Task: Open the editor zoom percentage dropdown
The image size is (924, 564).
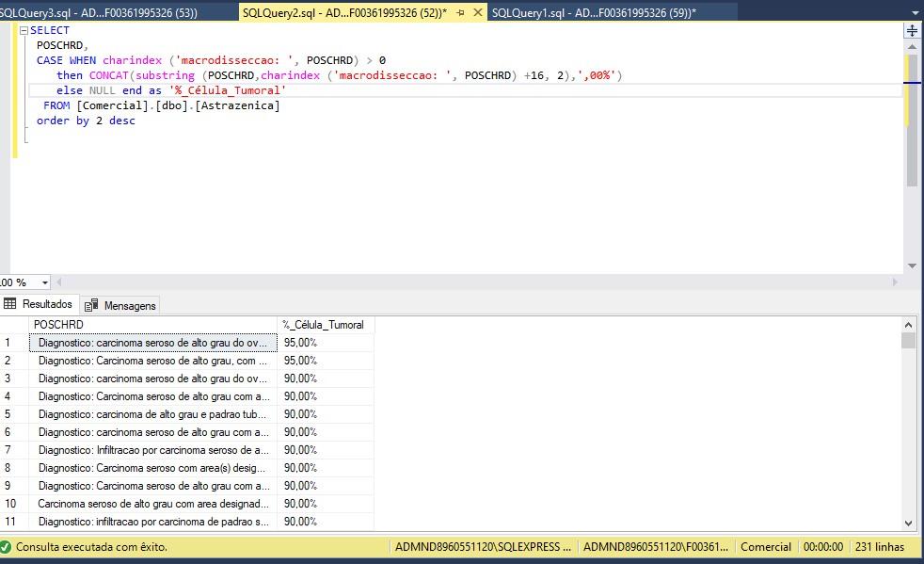Action: [x=45, y=282]
